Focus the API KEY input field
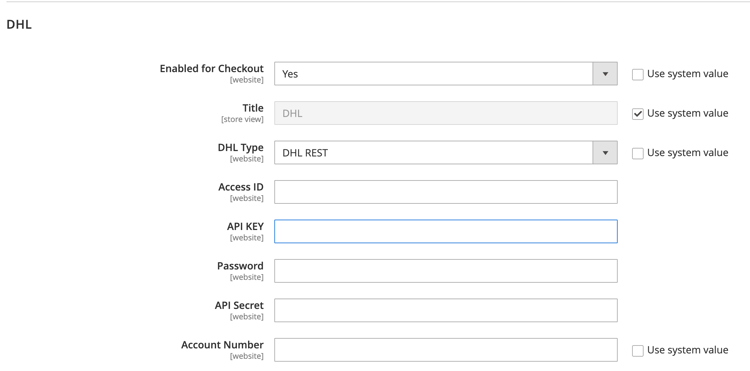Image resolution: width=750 pixels, height=371 pixels. pos(445,231)
